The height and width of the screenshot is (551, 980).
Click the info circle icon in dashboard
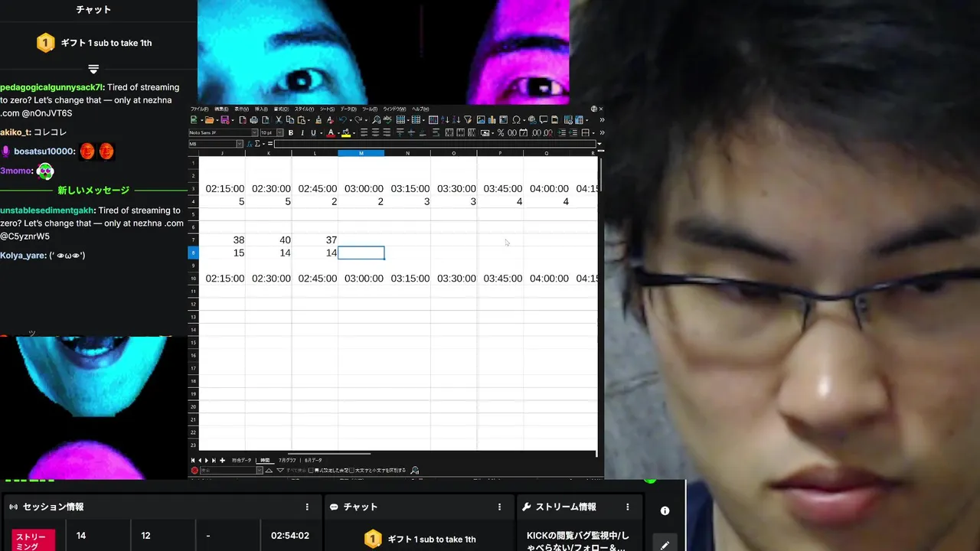click(665, 510)
